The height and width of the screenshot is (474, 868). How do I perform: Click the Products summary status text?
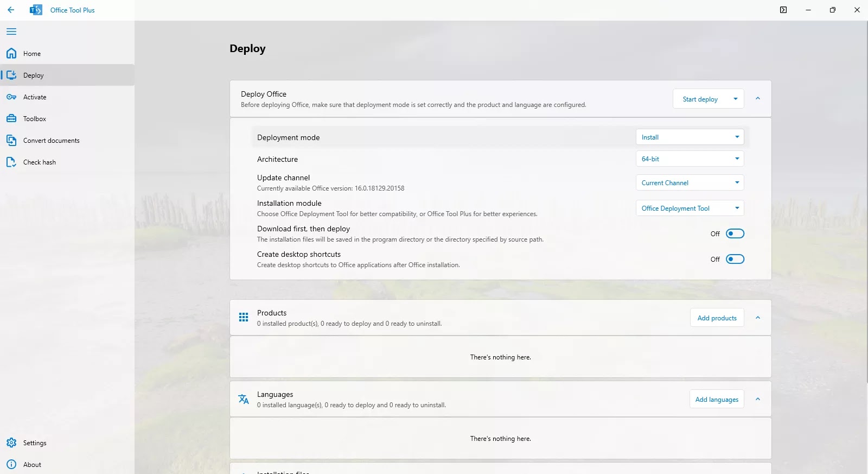coord(349,324)
